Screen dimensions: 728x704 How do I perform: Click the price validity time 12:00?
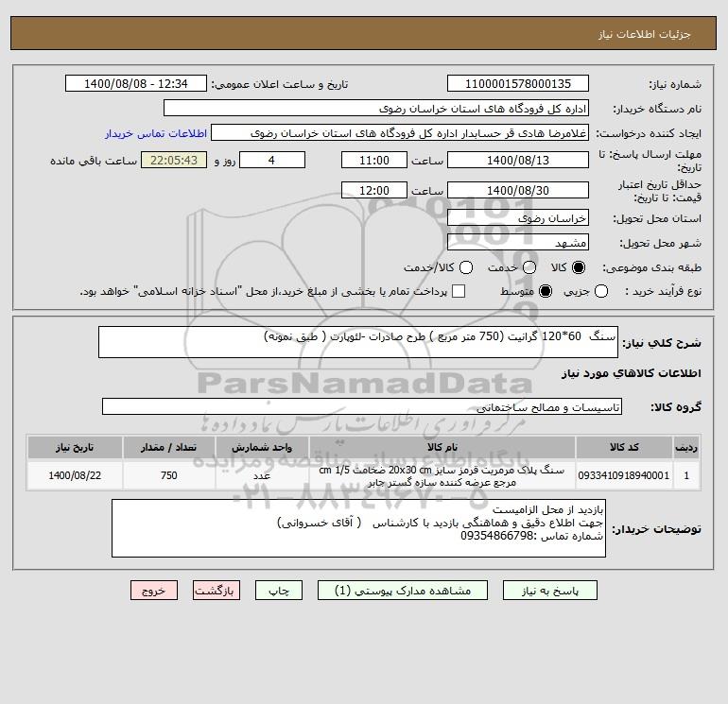pos(374,190)
